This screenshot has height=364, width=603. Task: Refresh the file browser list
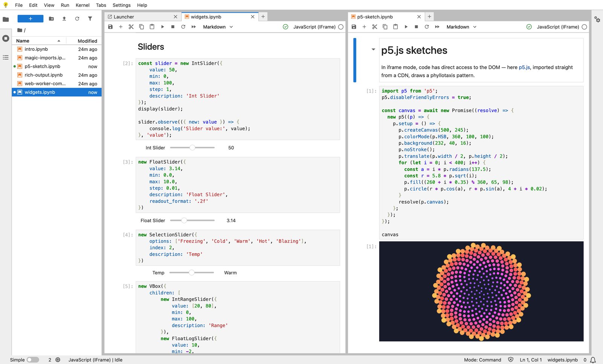pyautogui.click(x=77, y=18)
